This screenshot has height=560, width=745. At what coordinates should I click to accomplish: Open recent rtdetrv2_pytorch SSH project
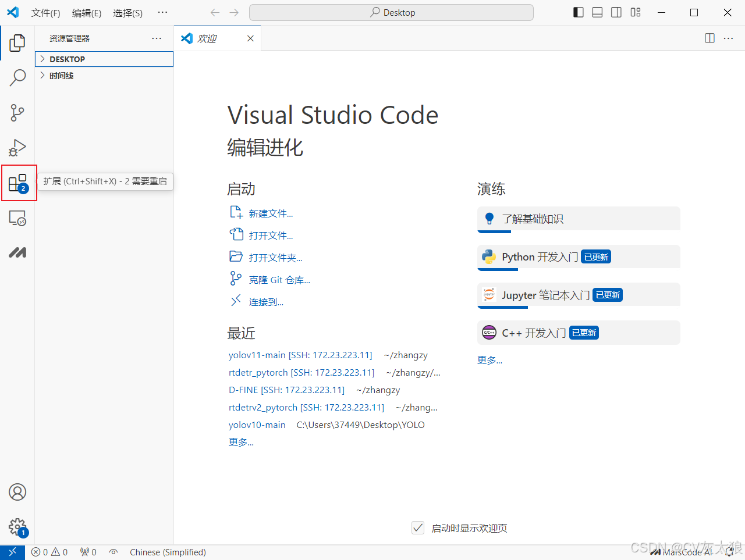click(x=307, y=407)
